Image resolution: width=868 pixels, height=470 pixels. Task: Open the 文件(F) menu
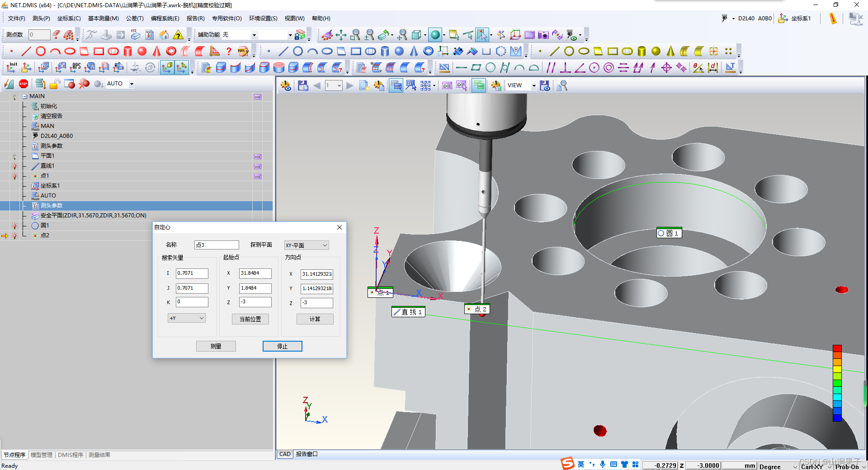pos(17,19)
